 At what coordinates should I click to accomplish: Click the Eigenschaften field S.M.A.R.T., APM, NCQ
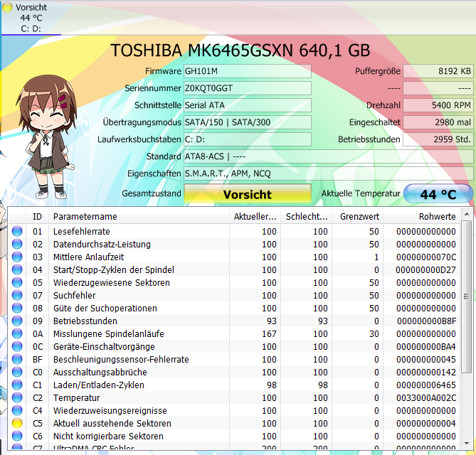329,173
